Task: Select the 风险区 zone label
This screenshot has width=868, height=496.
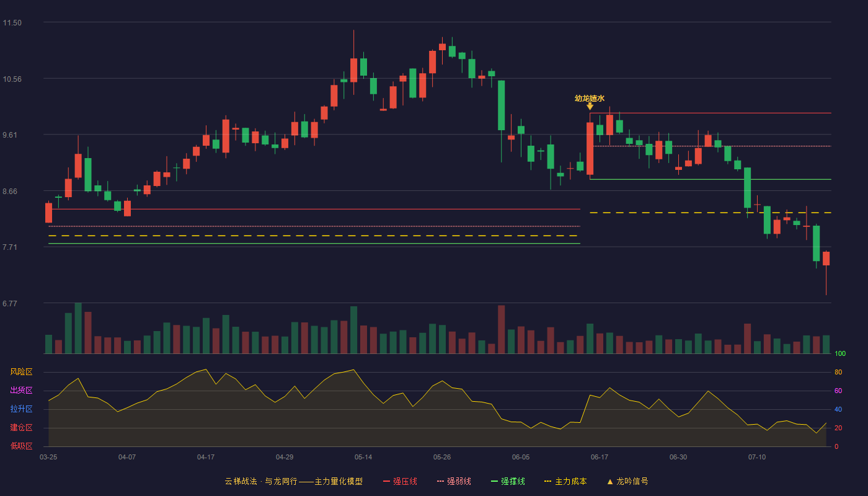Action: pyautogui.click(x=21, y=372)
